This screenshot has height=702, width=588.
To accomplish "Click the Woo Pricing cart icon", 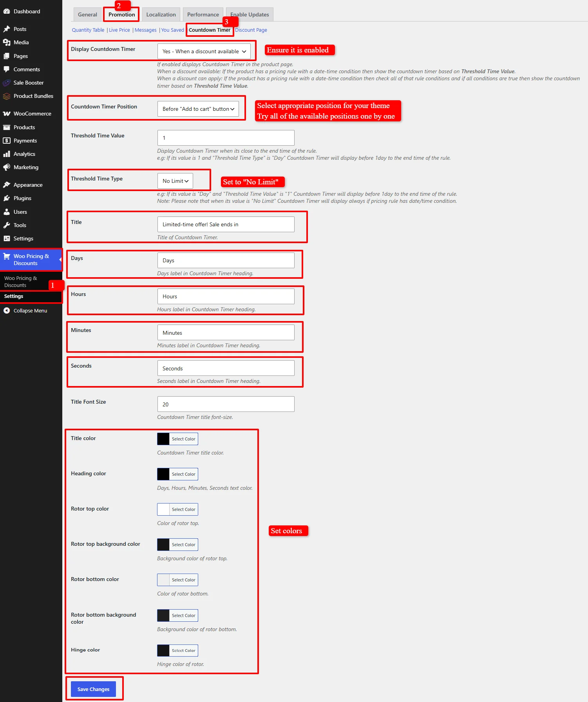I will [7, 256].
